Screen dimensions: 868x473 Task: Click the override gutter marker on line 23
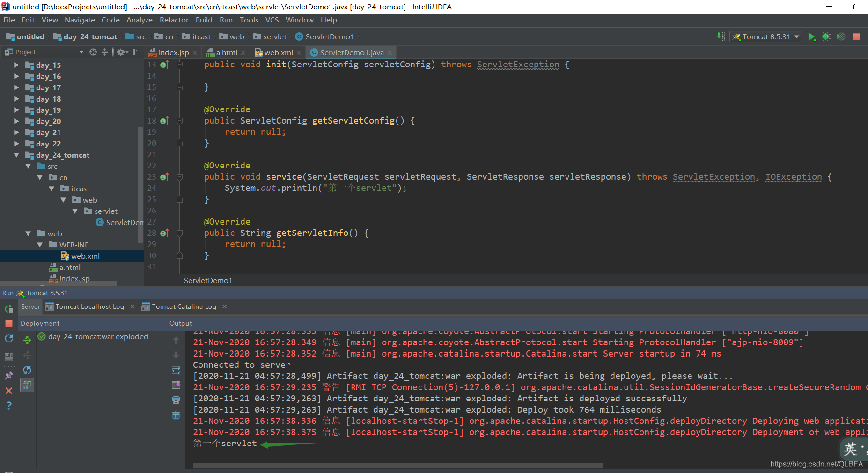[164, 177]
